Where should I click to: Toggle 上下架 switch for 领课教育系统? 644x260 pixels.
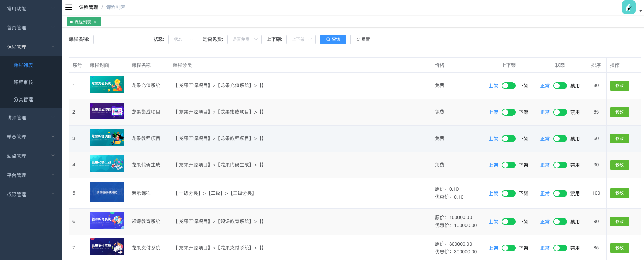[x=509, y=222]
